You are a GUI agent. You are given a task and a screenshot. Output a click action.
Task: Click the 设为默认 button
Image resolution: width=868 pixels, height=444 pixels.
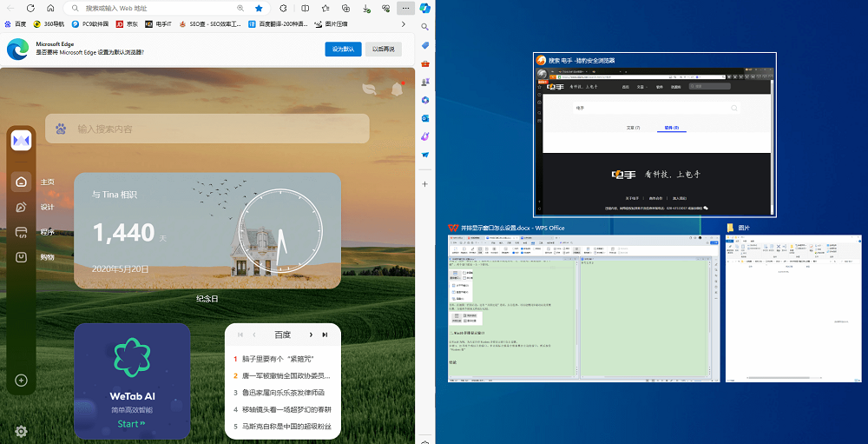point(343,49)
